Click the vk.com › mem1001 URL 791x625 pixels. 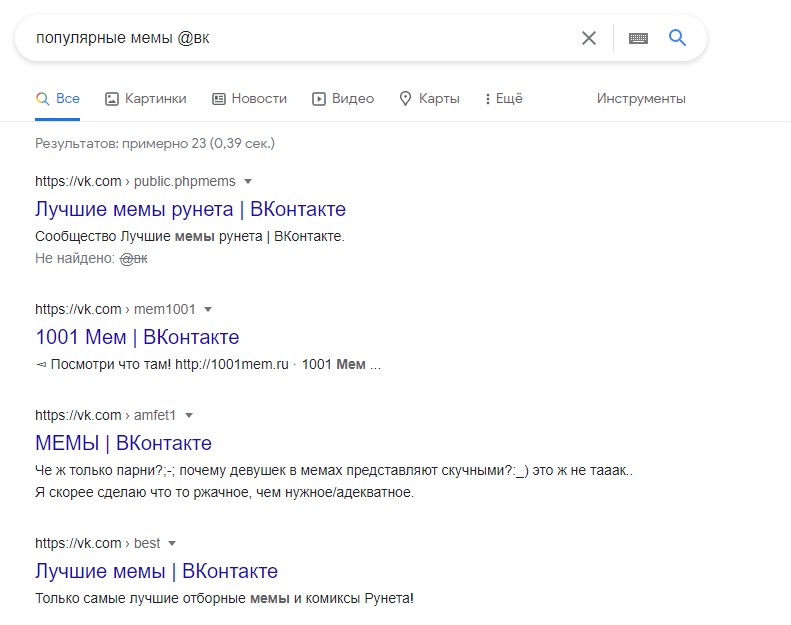coord(115,309)
